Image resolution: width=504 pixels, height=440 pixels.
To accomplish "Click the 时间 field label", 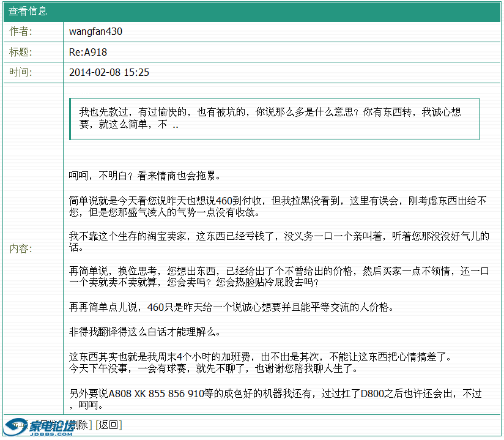I will [x=20, y=72].
